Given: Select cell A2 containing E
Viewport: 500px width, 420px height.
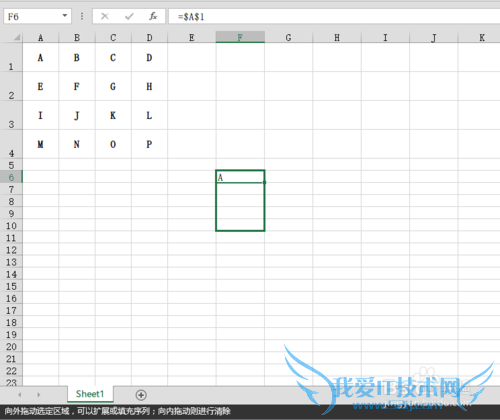Looking at the screenshot, I should pyautogui.click(x=41, y=86).
